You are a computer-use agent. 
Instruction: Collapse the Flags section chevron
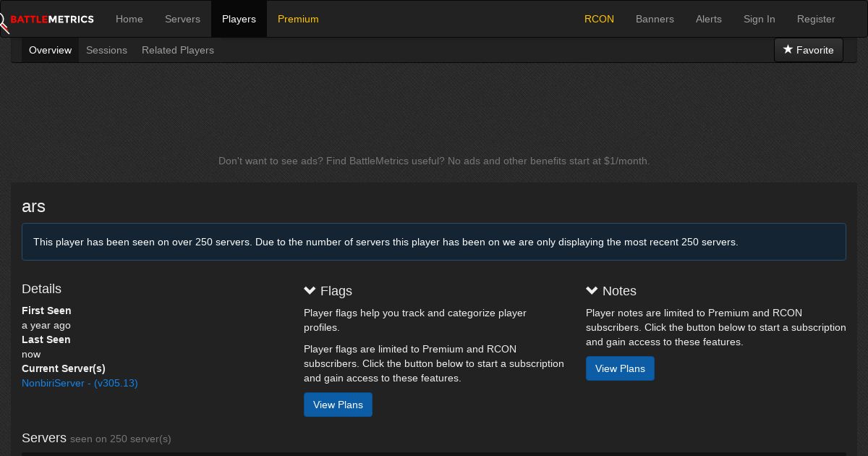click(310, 290)
